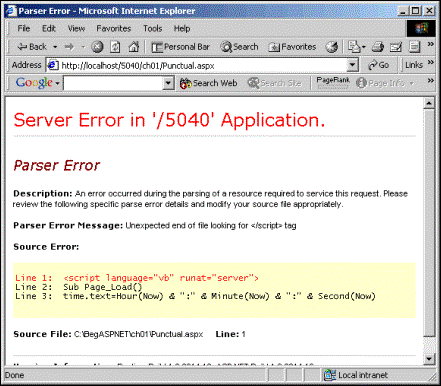This screenshot has height=386, width=441.
Task: Expand the standard toolbar overflow chevron
Action: click(x=431, y=44)
